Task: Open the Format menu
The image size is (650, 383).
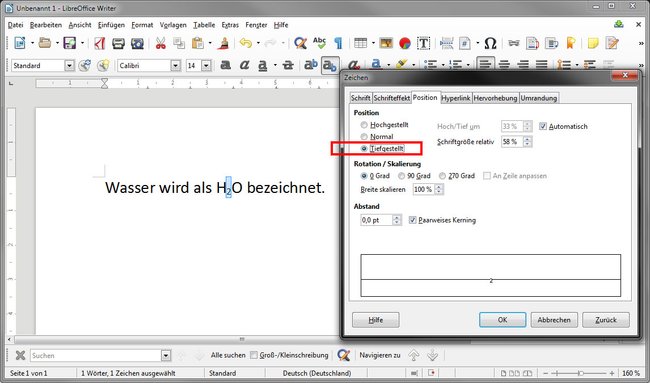Action: coord(142,25)
